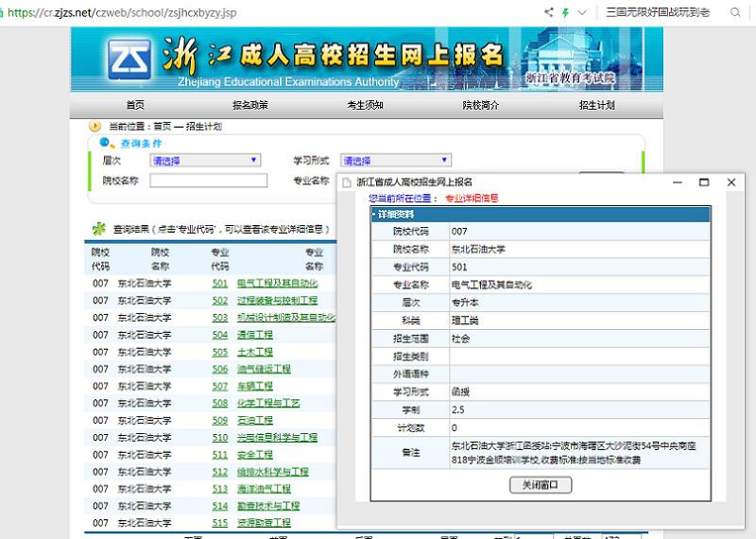756x539 pixels.
Task: Click the 车辆工程 major link
Action: coord(255,386)
